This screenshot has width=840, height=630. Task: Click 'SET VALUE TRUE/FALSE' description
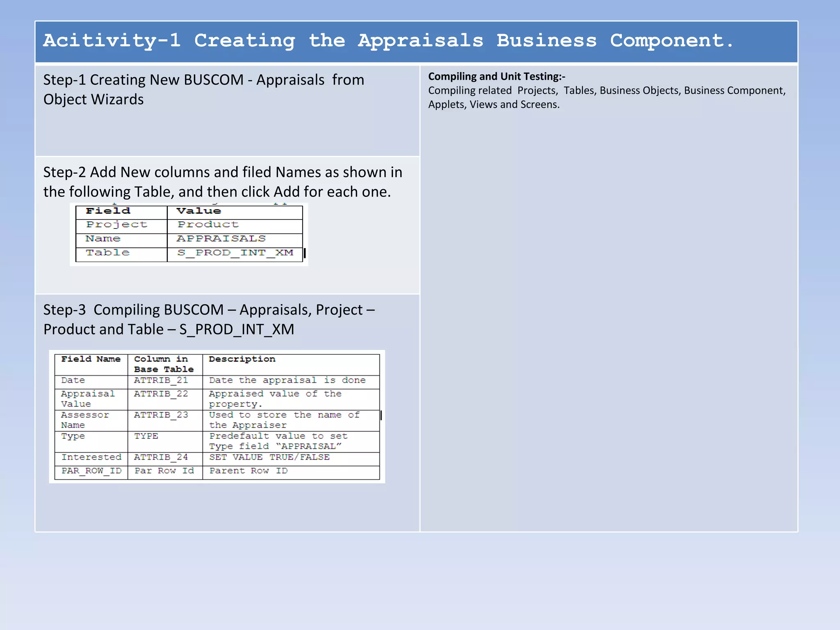pyautogui.click(x=291, y=459)
